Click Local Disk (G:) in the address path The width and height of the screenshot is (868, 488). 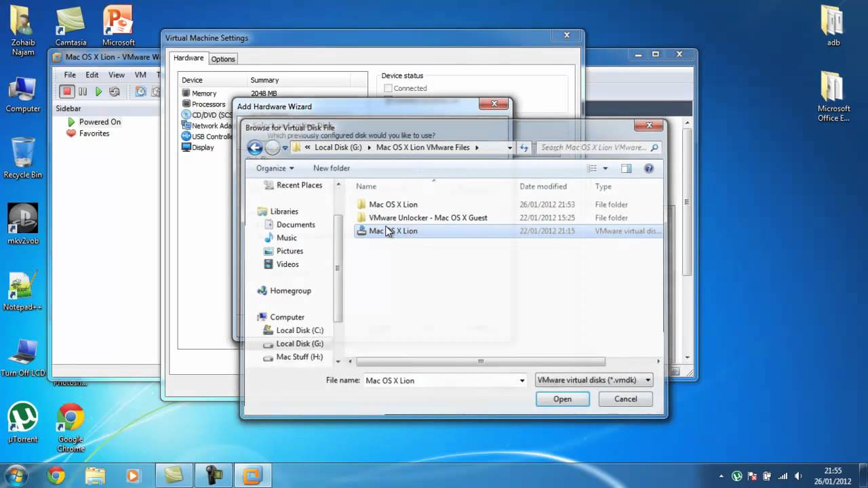[x=338, y=147]
